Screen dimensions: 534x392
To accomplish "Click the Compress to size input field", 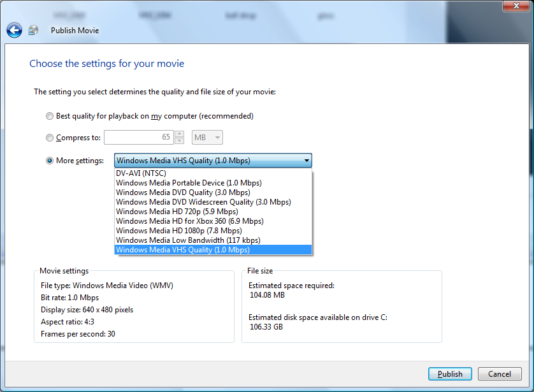I will pos(139,137).
